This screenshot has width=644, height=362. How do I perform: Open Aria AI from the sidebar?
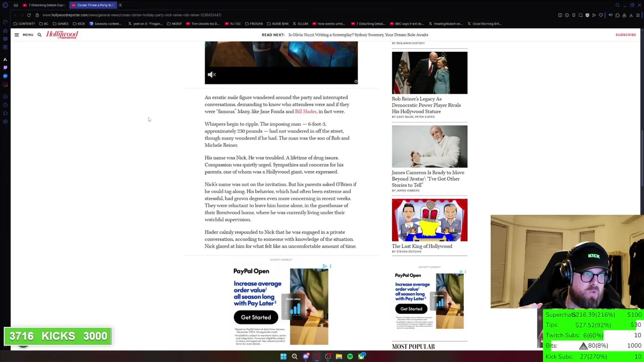coord(5,59)
